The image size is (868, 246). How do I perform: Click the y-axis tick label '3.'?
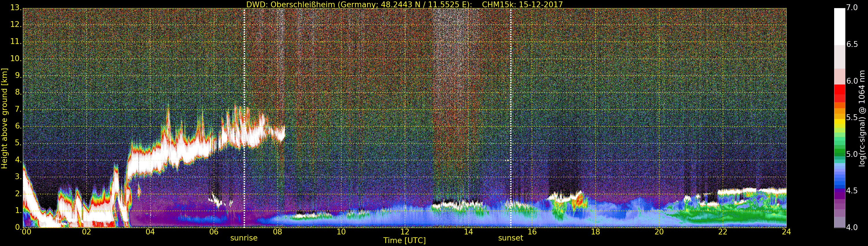click(18, 177)
